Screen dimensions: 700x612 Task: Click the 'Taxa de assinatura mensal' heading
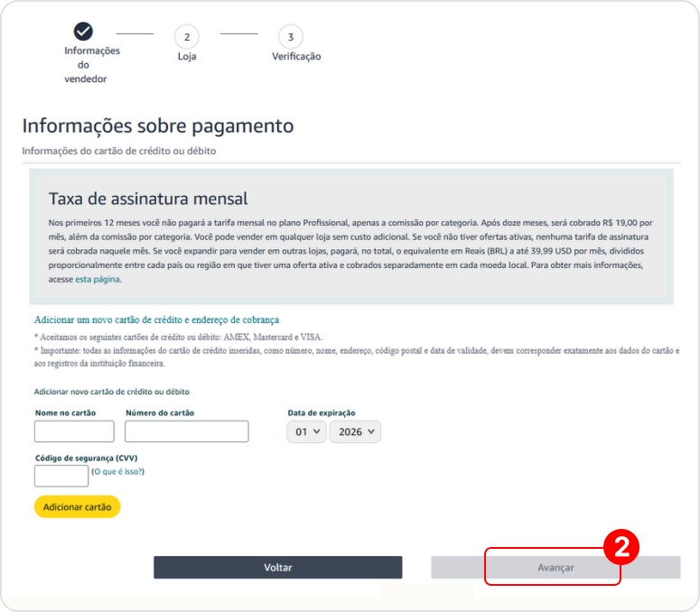click(148, 199)
